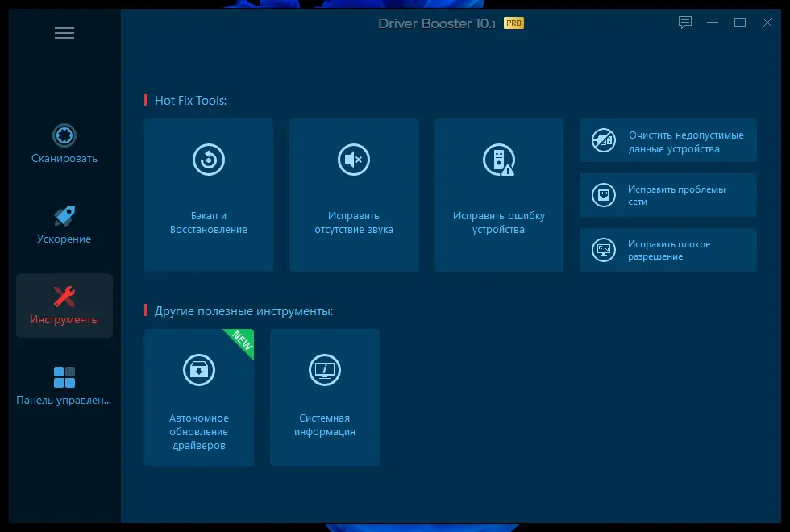Click the system information monitor icon

tap(324, 370)
